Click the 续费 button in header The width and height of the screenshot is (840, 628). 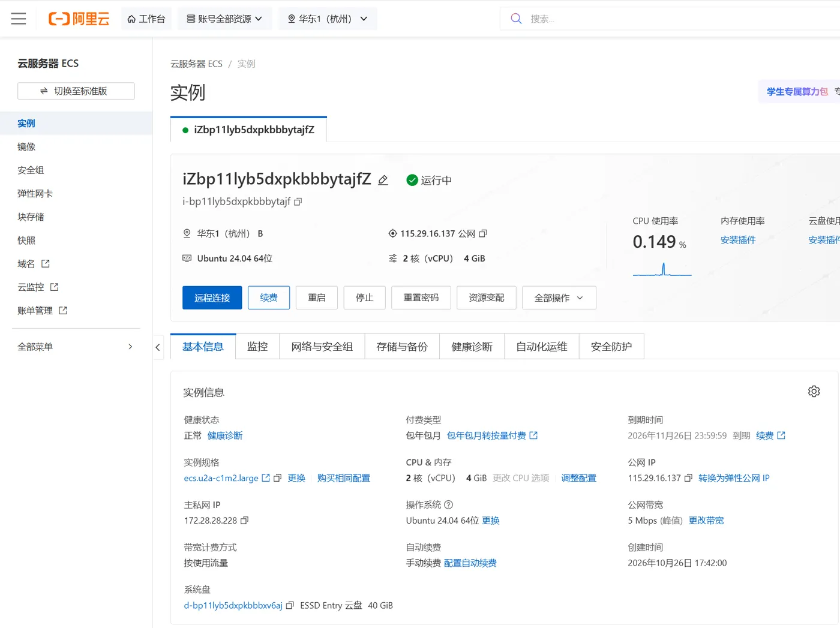269,298
